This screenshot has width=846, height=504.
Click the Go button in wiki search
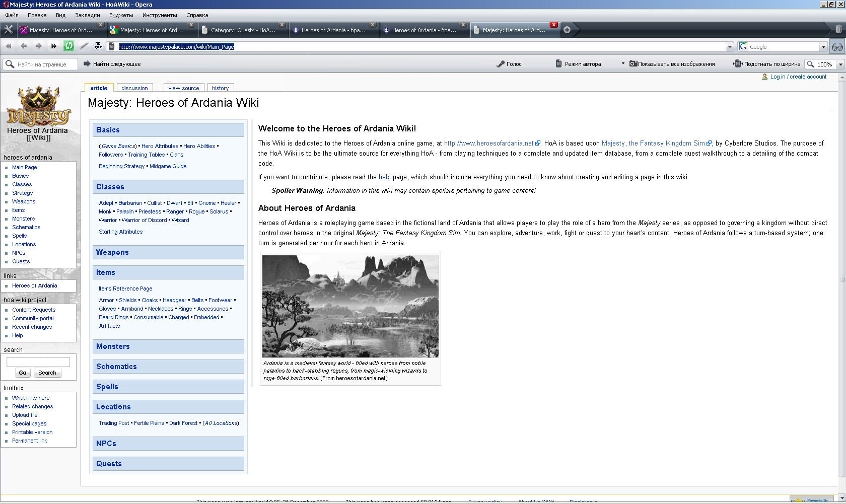pyautogui.click(x=23, y=373)
